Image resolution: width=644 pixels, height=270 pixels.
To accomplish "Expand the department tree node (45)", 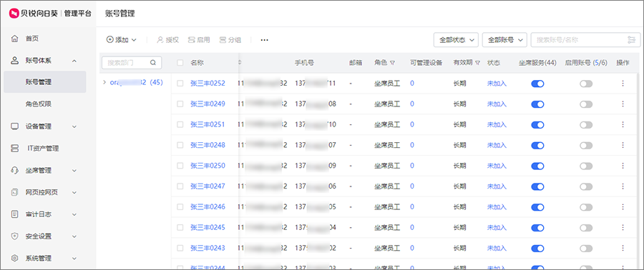I will (104, 82).
